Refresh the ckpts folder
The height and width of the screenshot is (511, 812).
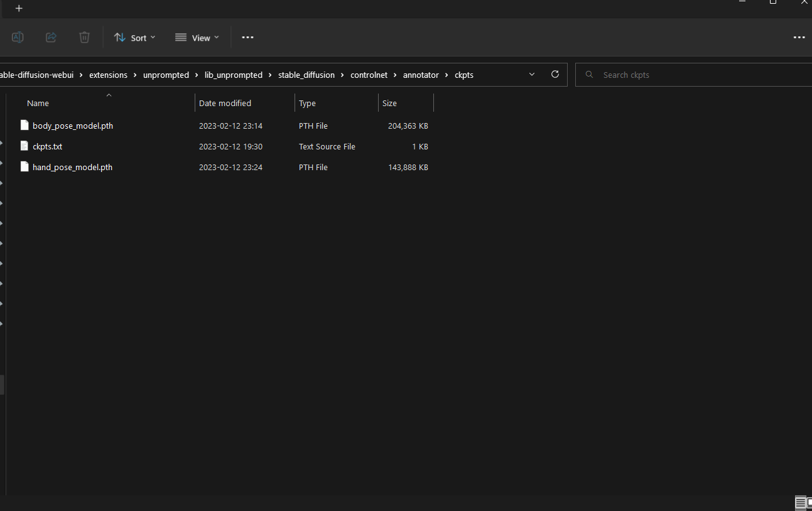[x=555, y=74]
